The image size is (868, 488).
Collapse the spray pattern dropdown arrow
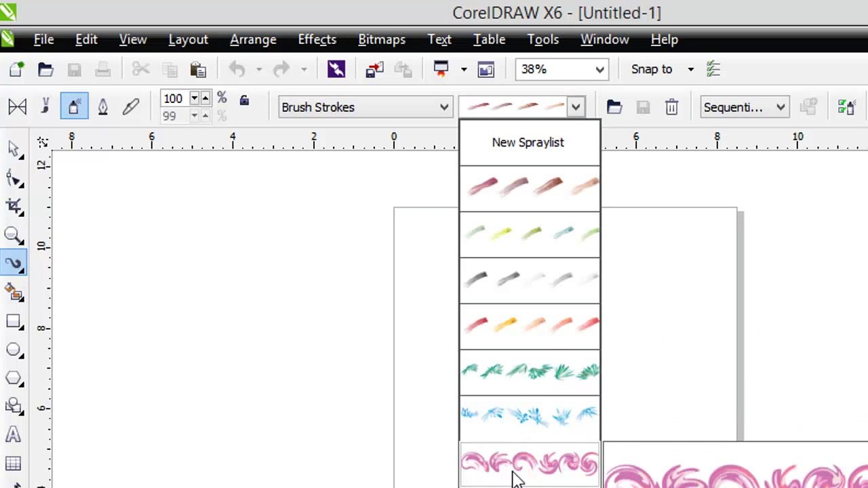point(576,107)
